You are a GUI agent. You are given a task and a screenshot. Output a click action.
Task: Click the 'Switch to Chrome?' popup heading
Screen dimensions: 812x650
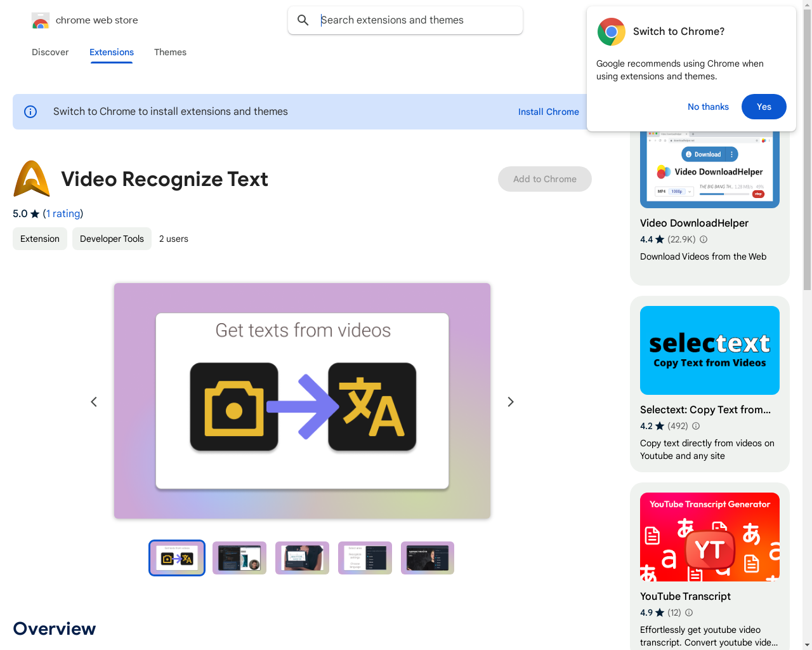click(679, 32)
